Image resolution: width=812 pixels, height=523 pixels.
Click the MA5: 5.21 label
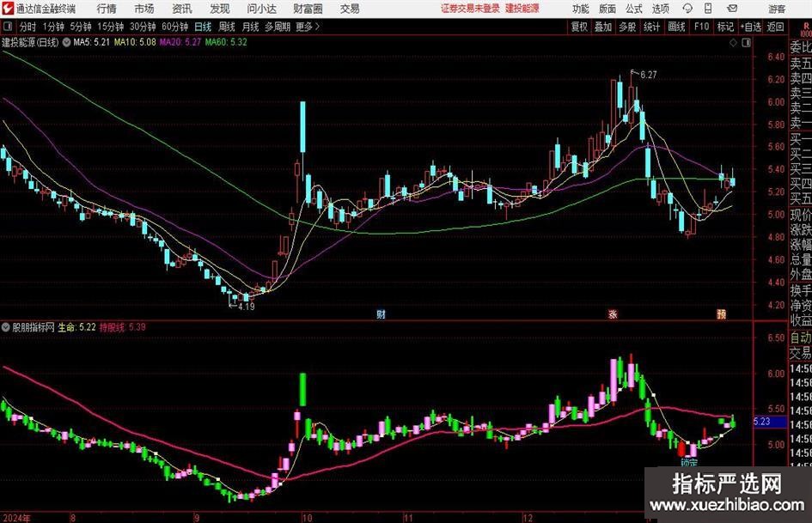92,42
